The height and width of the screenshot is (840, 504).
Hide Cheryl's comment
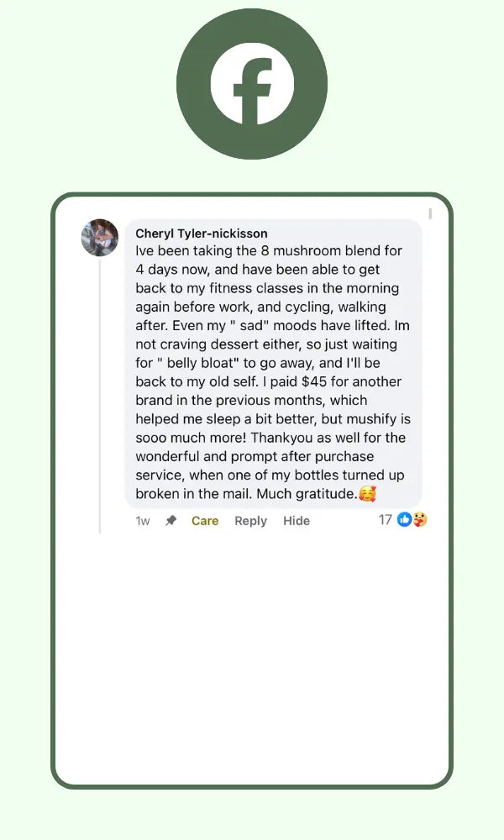(297, 521)
